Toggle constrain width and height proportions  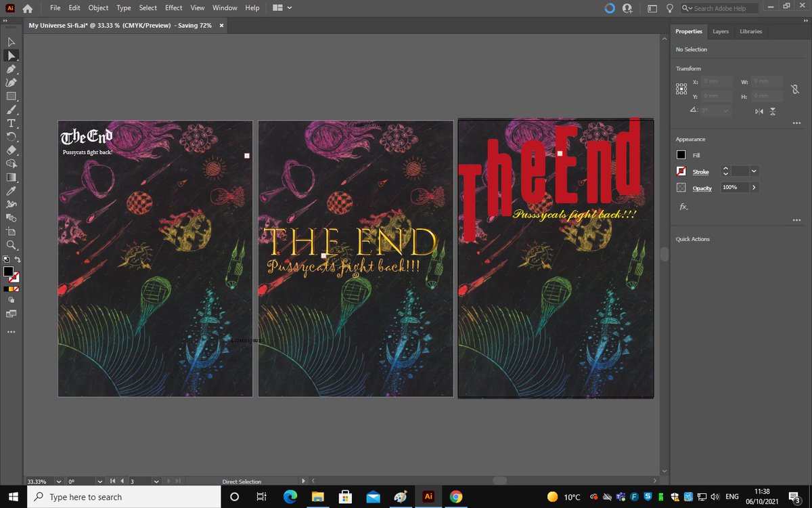click(796, 89)
